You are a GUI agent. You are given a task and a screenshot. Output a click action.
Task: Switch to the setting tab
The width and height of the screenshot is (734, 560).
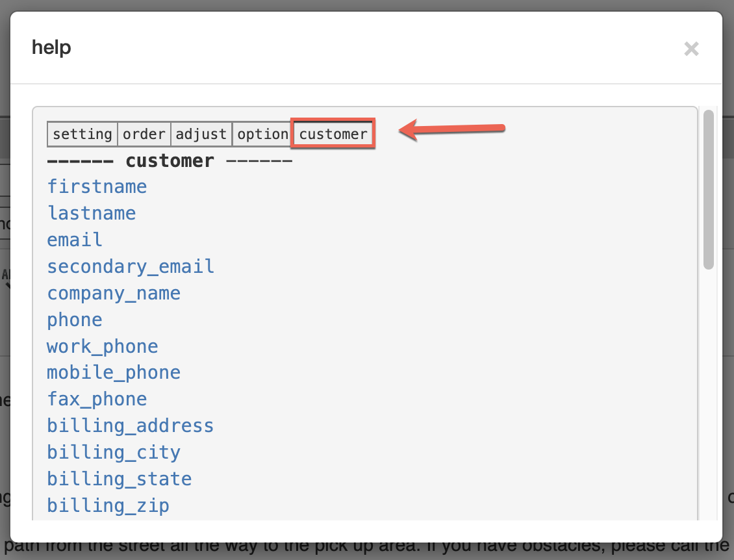tap(82, 134)
